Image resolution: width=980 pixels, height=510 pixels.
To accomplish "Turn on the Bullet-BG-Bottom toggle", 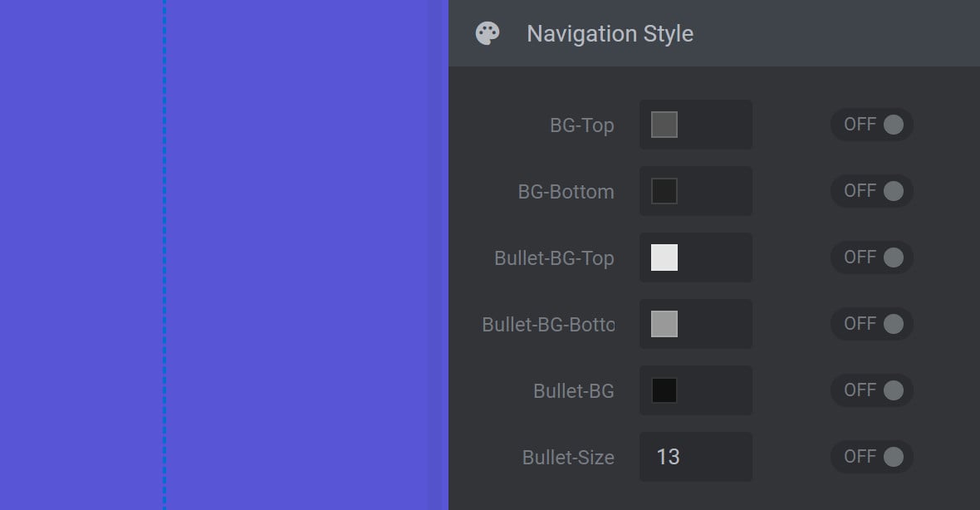I will pyautogui.click(x=872, y=324).
